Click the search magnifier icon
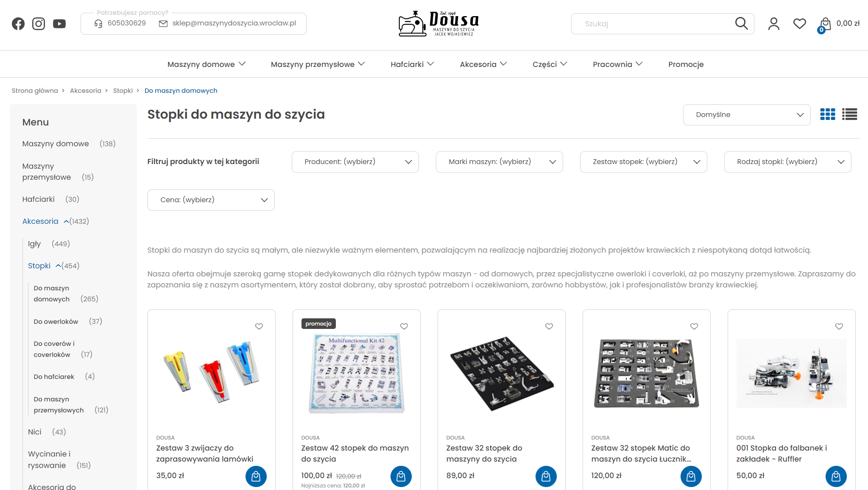This screenshot has width=868, height=490. (x=741, y=23)
